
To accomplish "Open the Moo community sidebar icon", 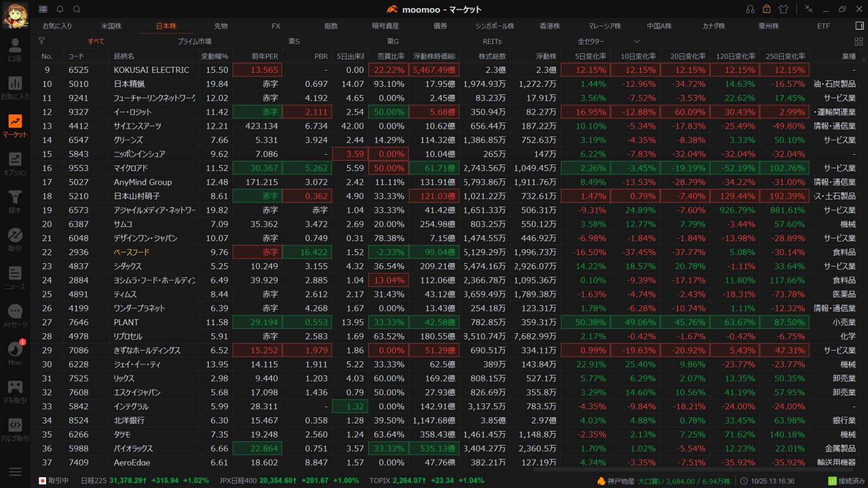I will tap(15, 353).
